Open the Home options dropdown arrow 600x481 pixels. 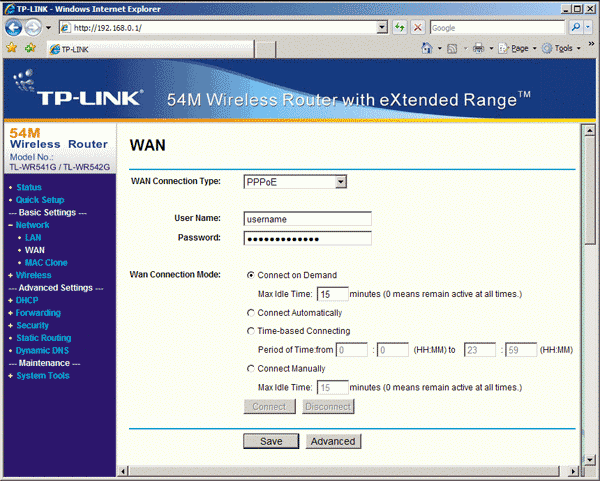[440, 49]
